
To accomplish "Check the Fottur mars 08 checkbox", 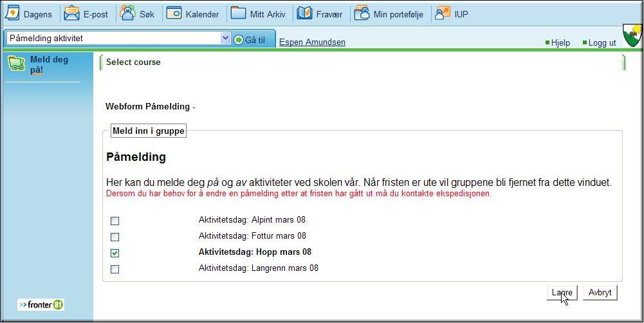I will click(x=115, y=237).
